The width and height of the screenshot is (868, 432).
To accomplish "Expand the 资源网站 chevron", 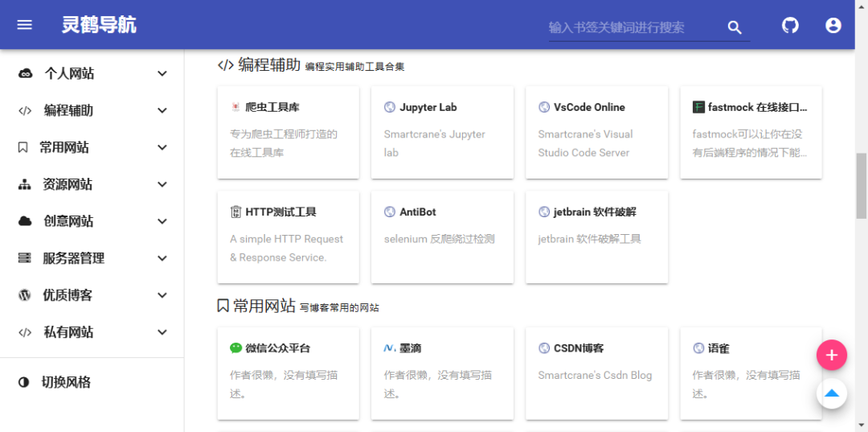I will [162, 185].
